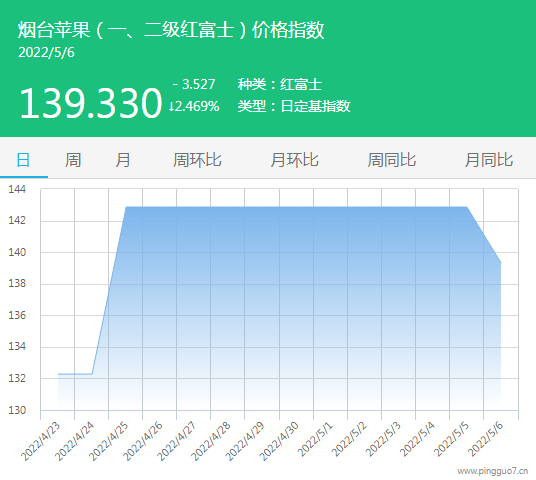The image size is (536, 480).
Task: Open the 周同比 tab
Action: pyautogui.click(x=392, y=160)
